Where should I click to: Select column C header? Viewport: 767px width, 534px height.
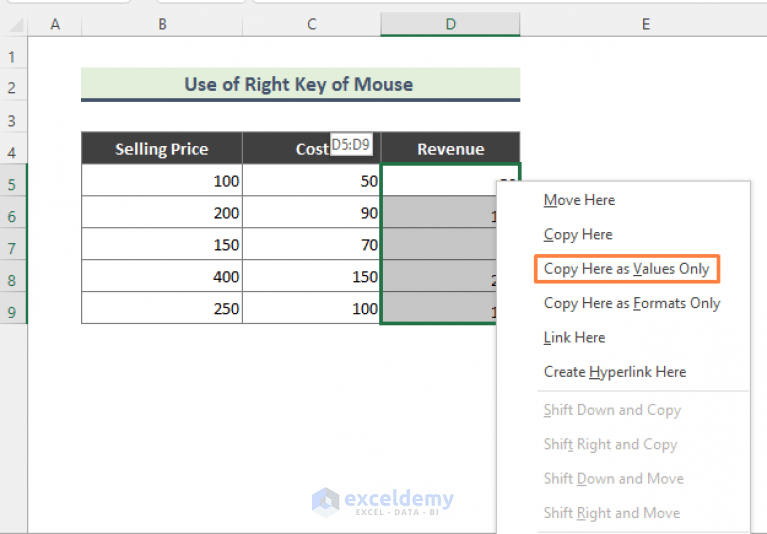312,24
